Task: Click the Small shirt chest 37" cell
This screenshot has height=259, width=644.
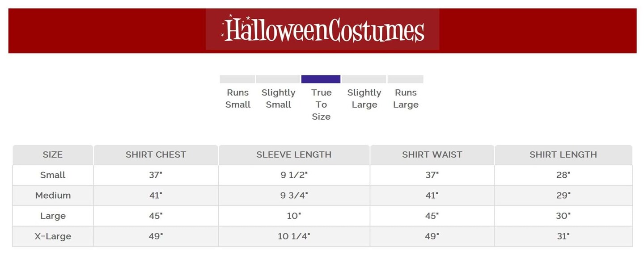Action: pyautogui.click(x=156, y=175)
